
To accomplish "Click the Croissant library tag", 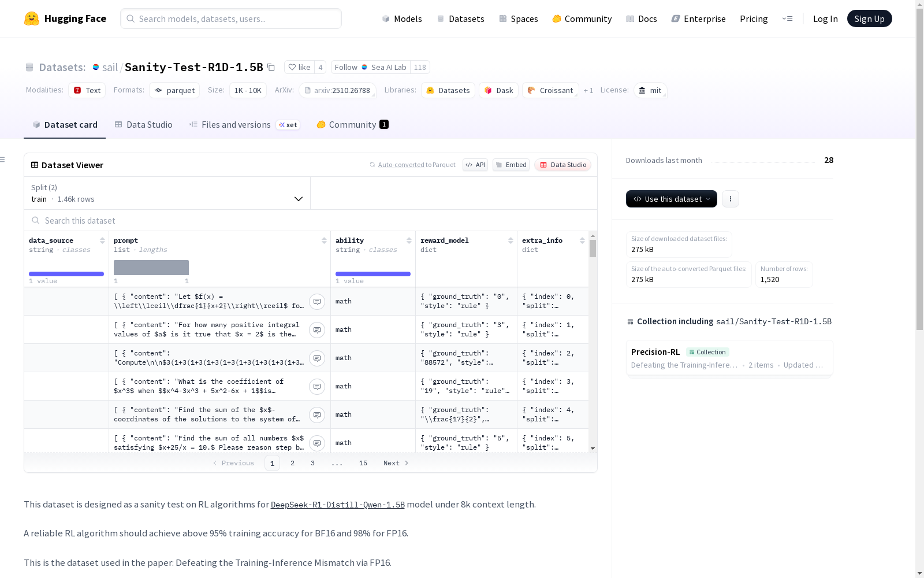I will click(550, 90).
